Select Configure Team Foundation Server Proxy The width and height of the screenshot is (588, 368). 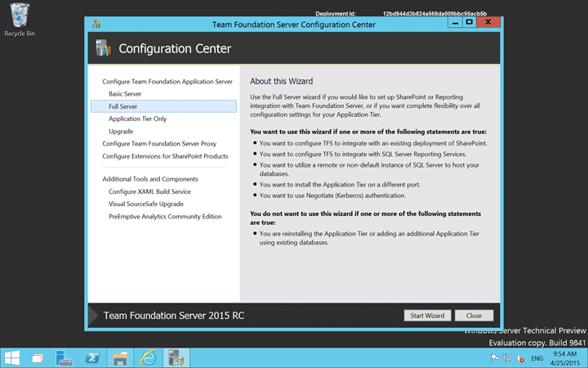(159, 143)
